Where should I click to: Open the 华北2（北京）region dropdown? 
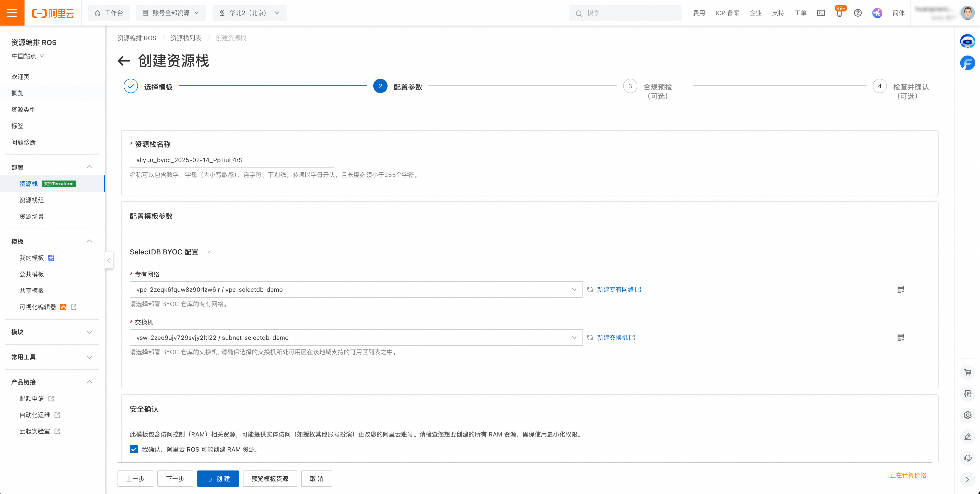(249, 13)
